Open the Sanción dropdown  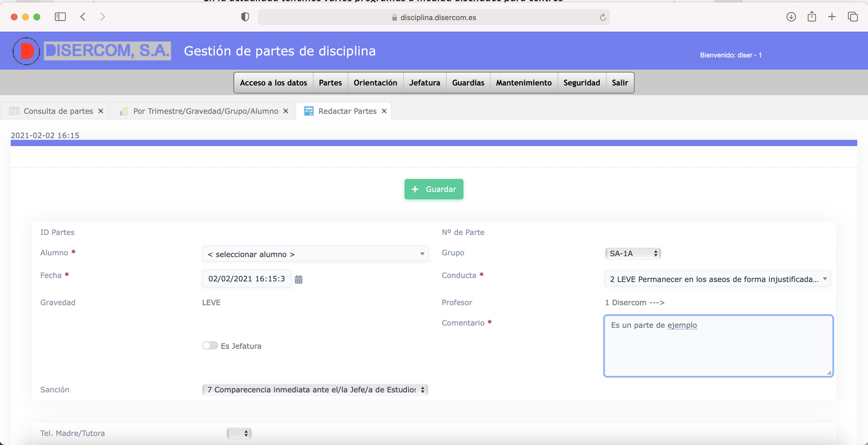315,390
